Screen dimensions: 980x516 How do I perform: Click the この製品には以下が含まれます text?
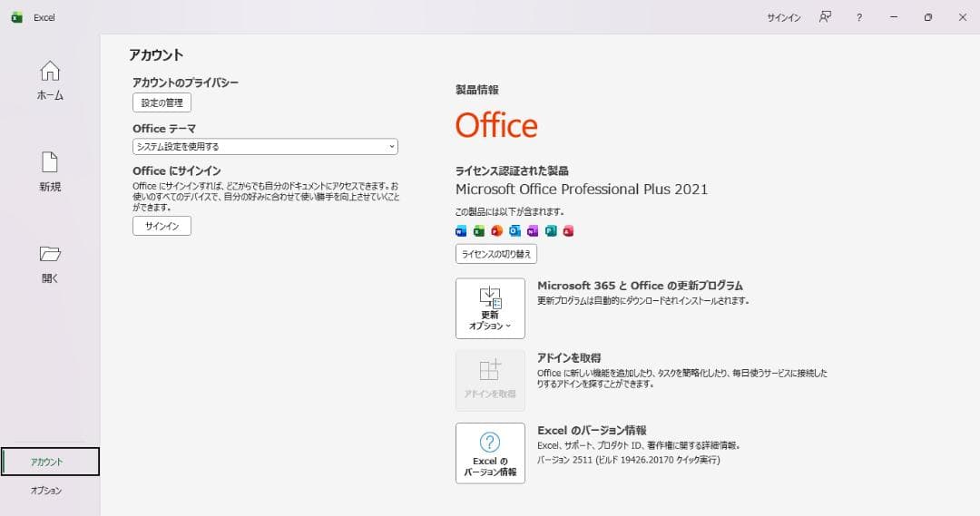click(x=509, y=212)
